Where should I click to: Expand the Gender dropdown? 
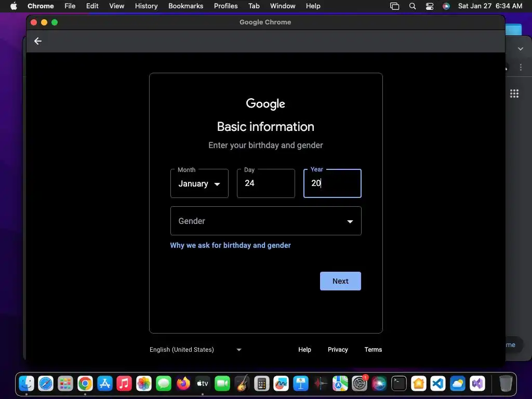pyautogui.click(x=265, y=221)
